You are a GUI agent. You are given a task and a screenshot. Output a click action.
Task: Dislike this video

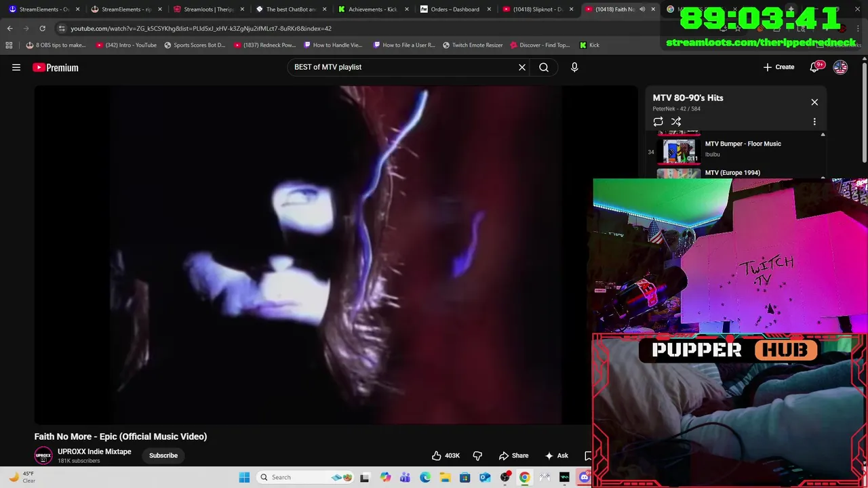[x=477, y=455]
